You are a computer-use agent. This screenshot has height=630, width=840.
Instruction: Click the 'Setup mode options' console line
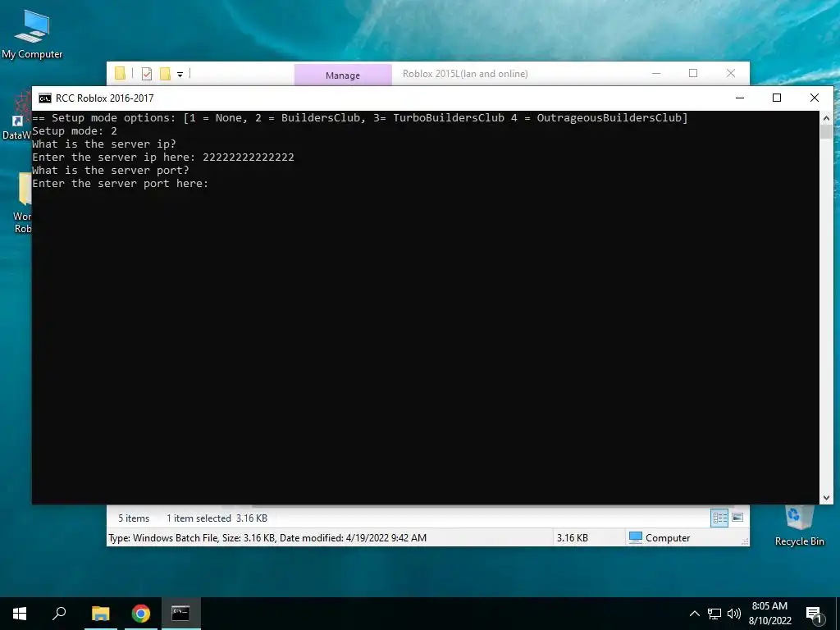(x=360, y=118)
